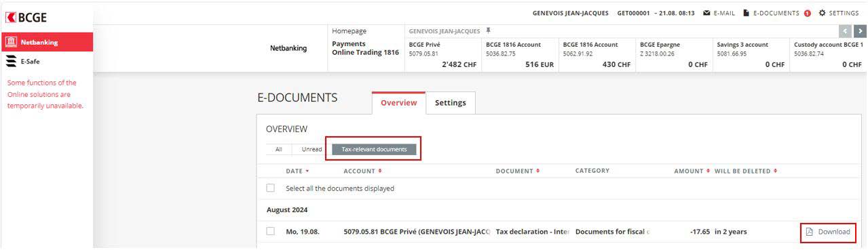Open Payments menu link
This screenshot has height=250, width=868.
[x=349, y=43]
